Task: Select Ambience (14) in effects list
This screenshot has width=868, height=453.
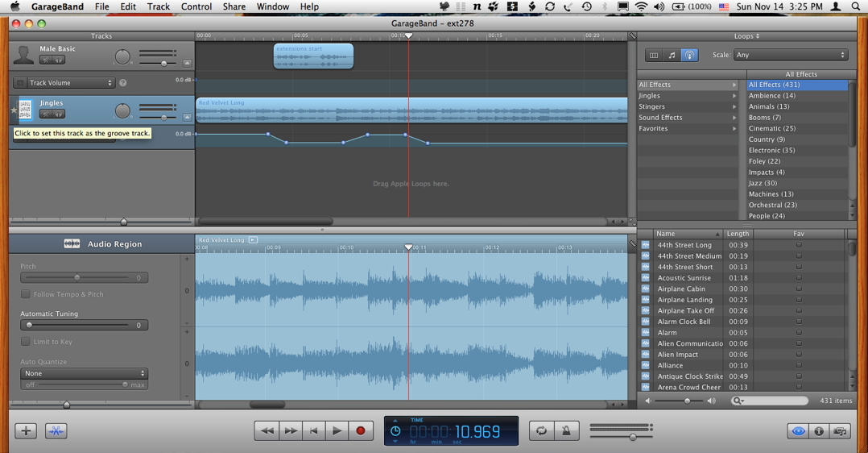Action: click(x=797, y=95)
